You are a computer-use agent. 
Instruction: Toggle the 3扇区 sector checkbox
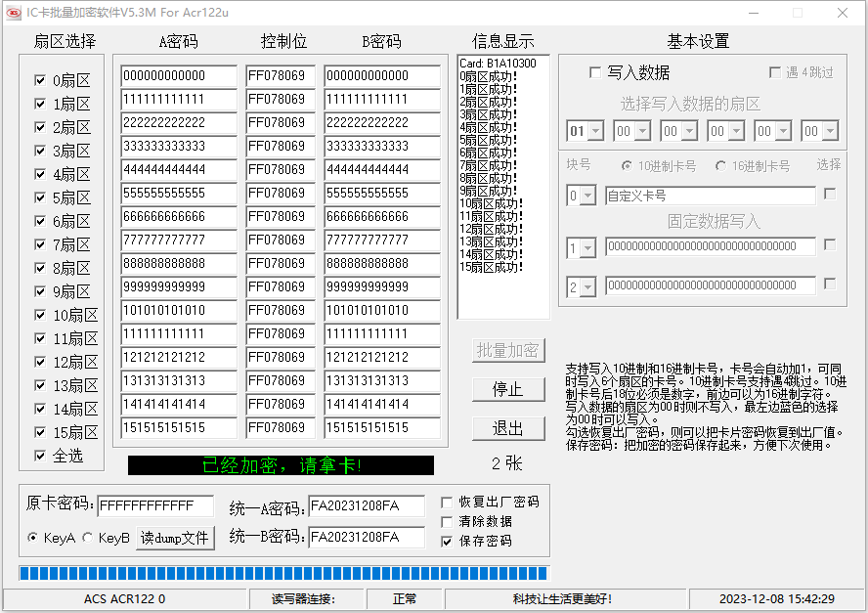(40, 151)
